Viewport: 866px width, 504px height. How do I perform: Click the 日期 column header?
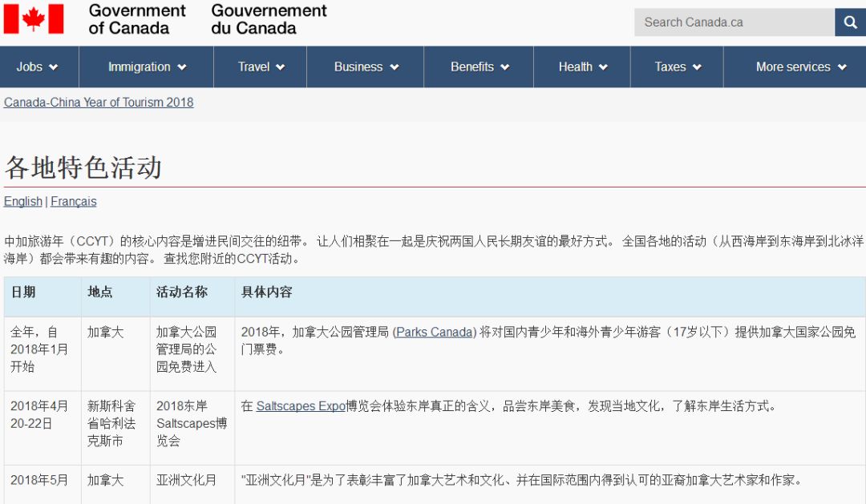[23, 292]
